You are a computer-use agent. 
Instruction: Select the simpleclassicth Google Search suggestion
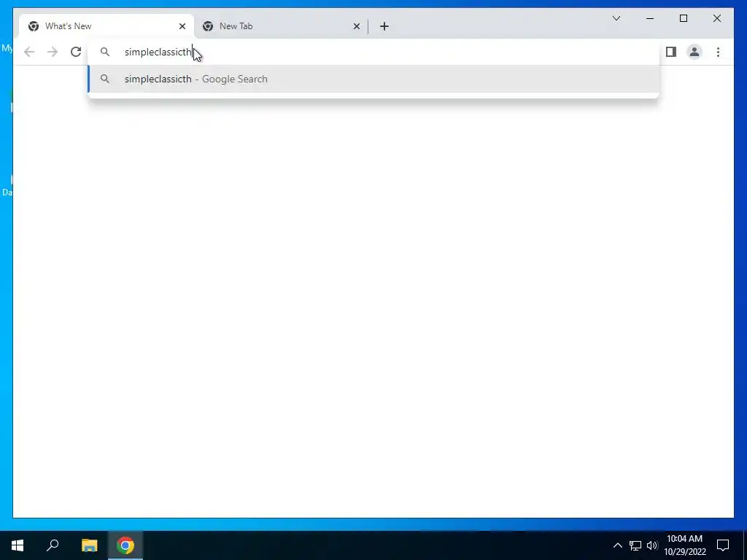click(374, 79)
